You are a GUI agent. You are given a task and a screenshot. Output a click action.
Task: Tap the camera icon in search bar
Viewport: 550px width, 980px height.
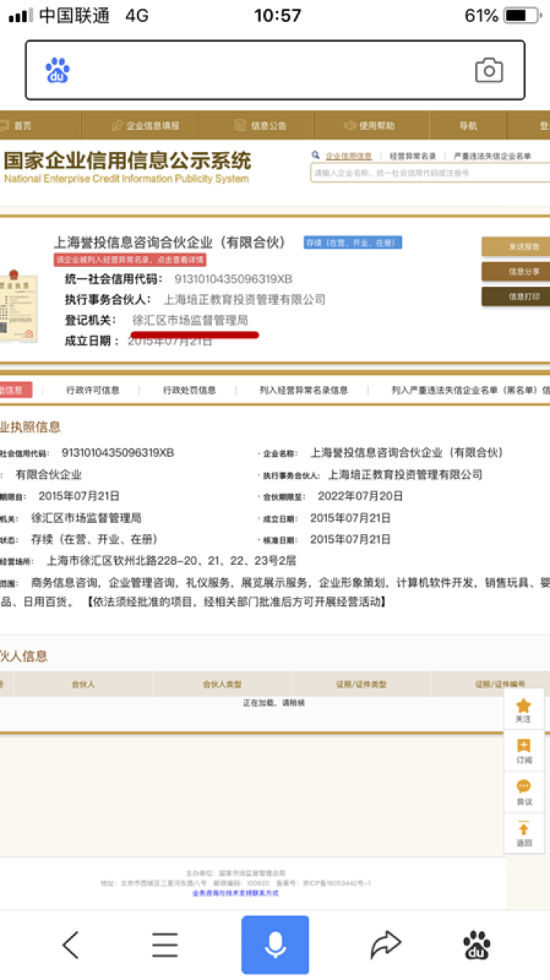[488, 70]
